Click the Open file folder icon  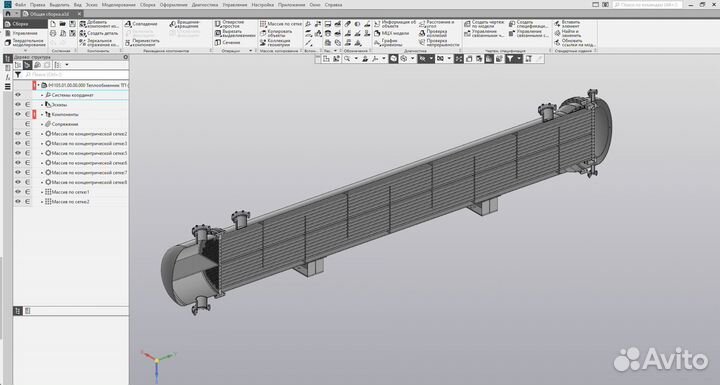62,24
